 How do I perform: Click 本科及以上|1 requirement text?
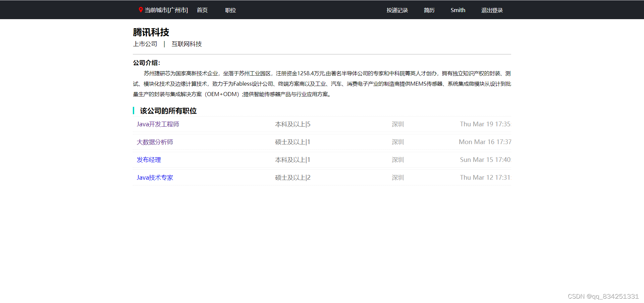(x=292, y=160)
